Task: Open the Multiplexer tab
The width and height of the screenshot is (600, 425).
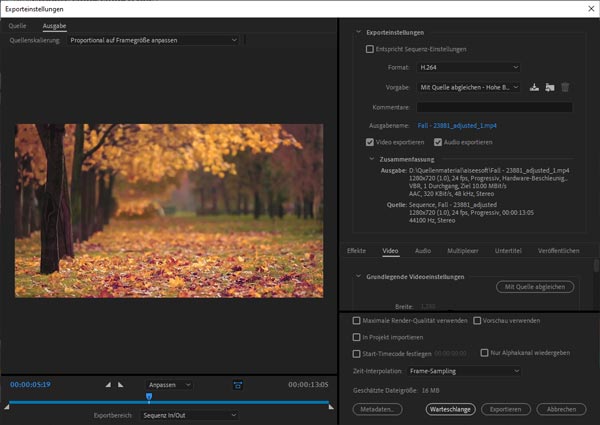Action: coord(463,251)
